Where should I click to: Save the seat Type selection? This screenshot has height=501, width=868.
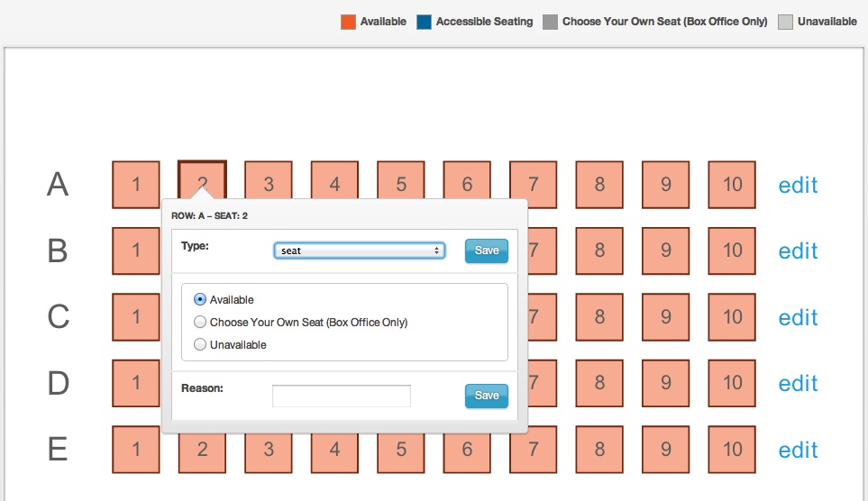(x=487, y=250)
